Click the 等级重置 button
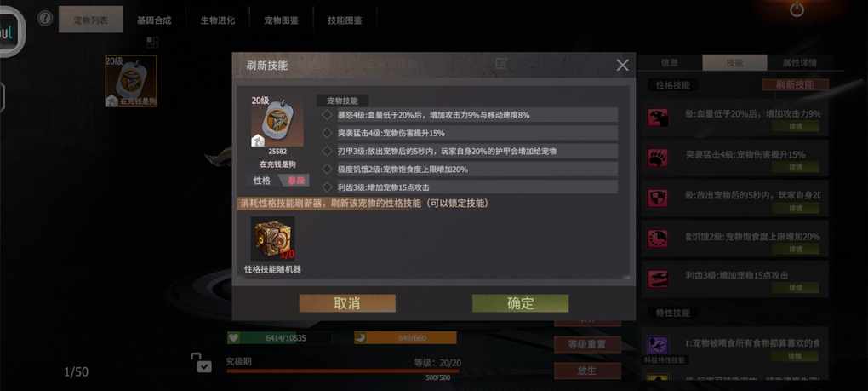This screenshot has height=391, width=868. (x=587, y=344)
